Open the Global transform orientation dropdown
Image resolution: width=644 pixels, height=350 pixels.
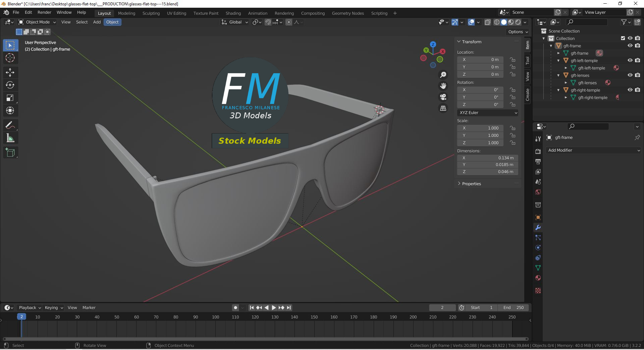[234, 22]
